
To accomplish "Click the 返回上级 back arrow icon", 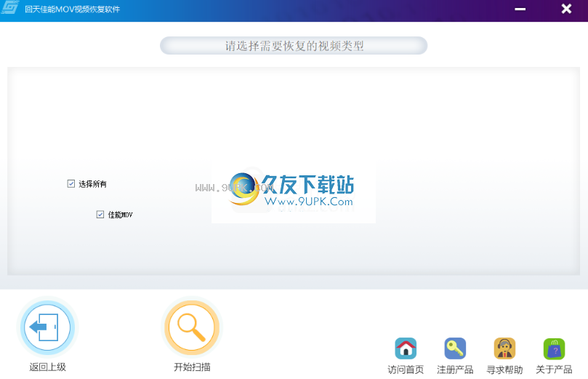I will (x=47, y=327).
